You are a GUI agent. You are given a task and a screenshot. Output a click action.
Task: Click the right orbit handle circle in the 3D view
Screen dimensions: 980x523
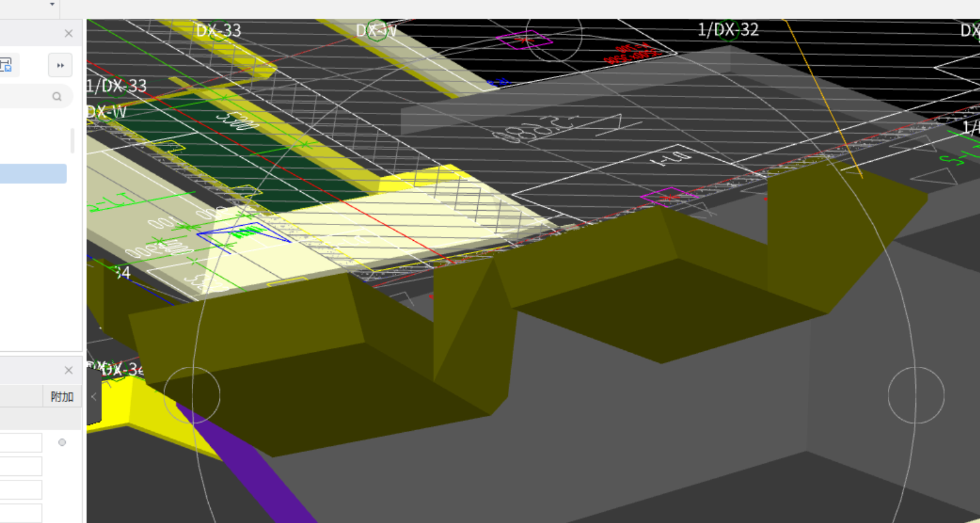916,395
